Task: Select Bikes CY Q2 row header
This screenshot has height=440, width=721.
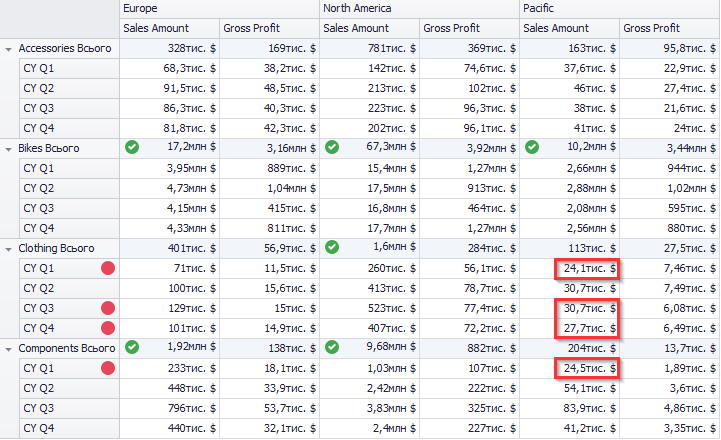Action: [69, 189]
